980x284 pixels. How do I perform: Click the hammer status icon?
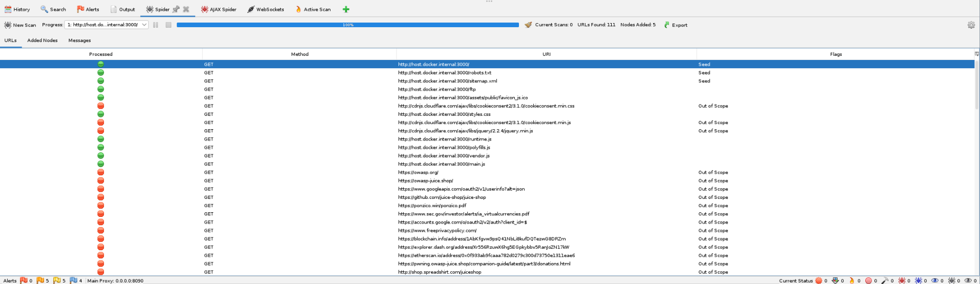click(x=885, y=280)
